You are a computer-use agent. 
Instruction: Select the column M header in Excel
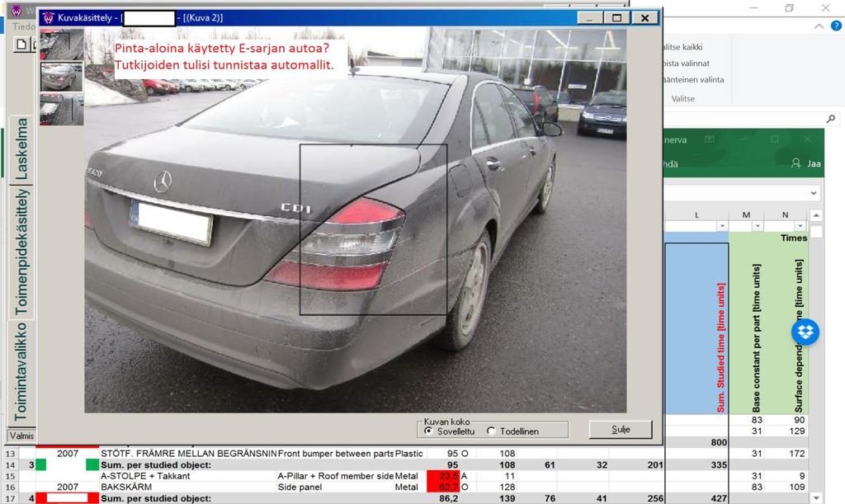click(x=746, y=214)
